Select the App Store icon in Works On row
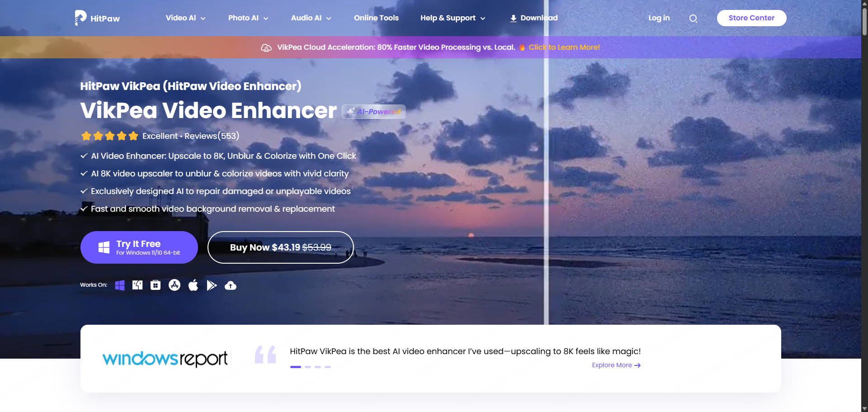 [174, 285]
